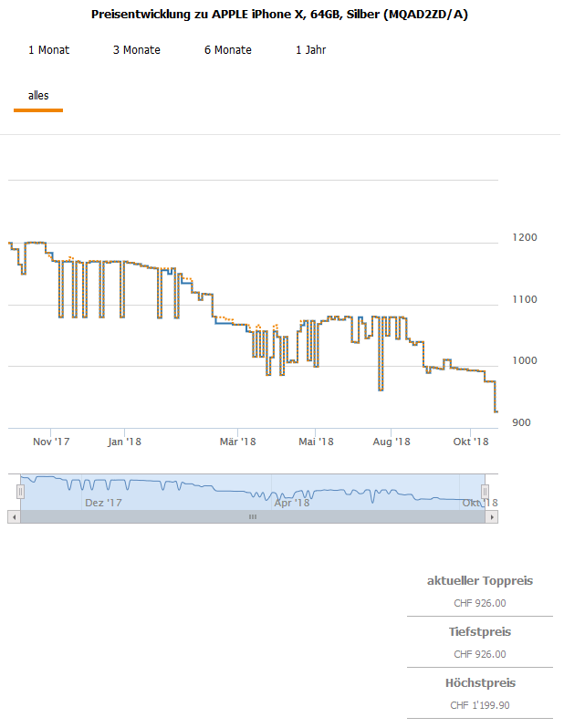This screenshot has width=564, height=728.
Task: Click the 1000 price axis value
Action: pos(525,361)
